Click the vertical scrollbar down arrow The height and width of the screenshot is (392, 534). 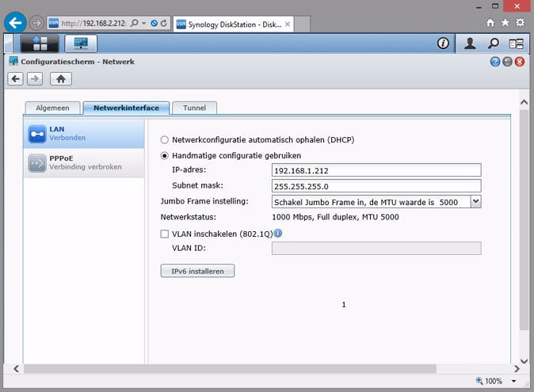(x=524, y=360)
